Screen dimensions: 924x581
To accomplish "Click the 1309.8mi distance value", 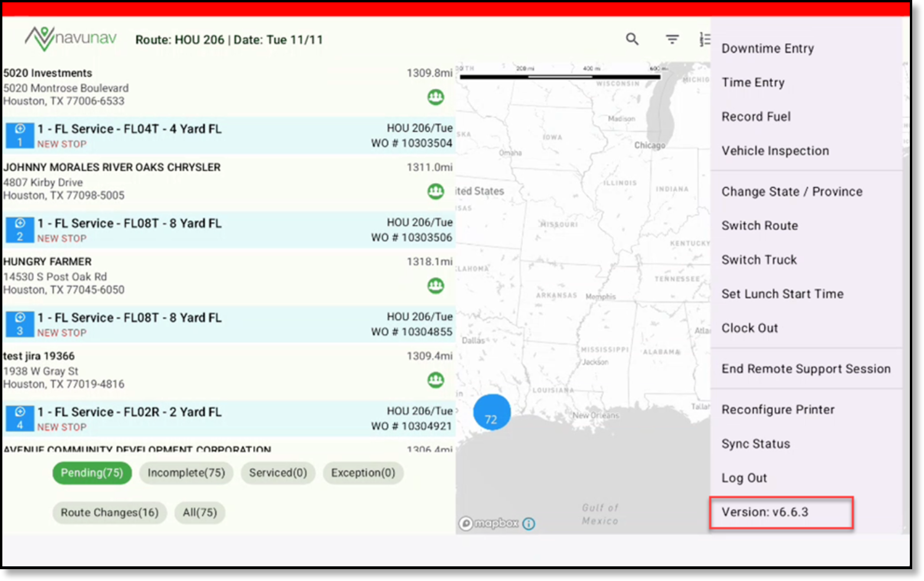I will tap(430, 73).
